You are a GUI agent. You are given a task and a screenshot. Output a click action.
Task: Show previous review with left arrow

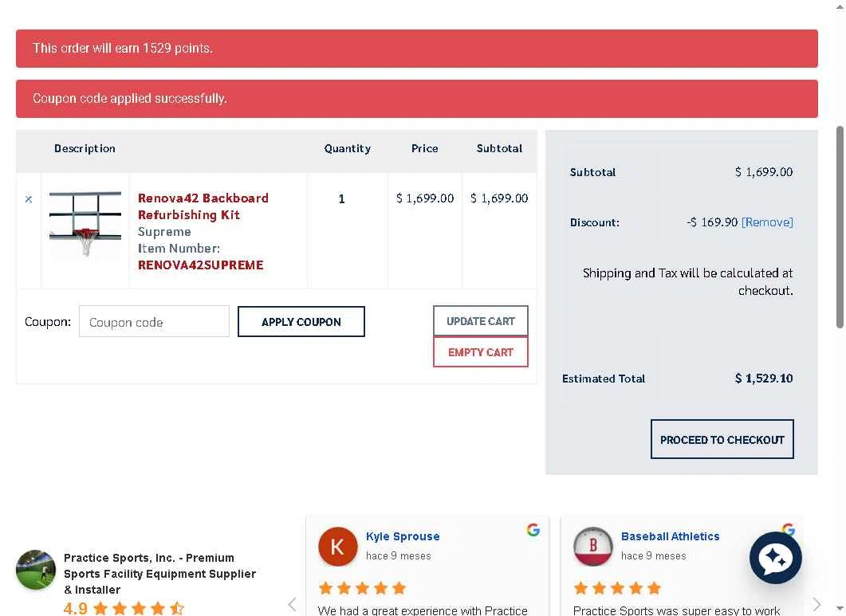292,604
